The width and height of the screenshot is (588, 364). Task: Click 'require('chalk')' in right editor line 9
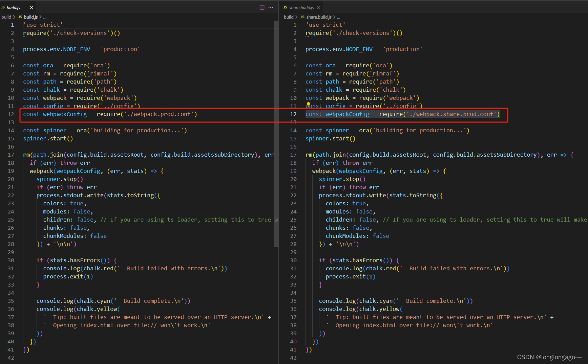point(379,90)
